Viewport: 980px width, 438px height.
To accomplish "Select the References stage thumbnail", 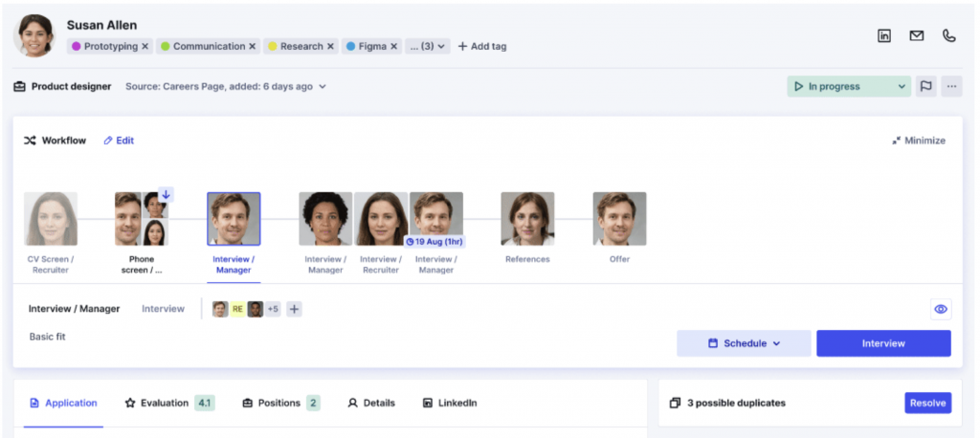I will (x=527, y=219).
